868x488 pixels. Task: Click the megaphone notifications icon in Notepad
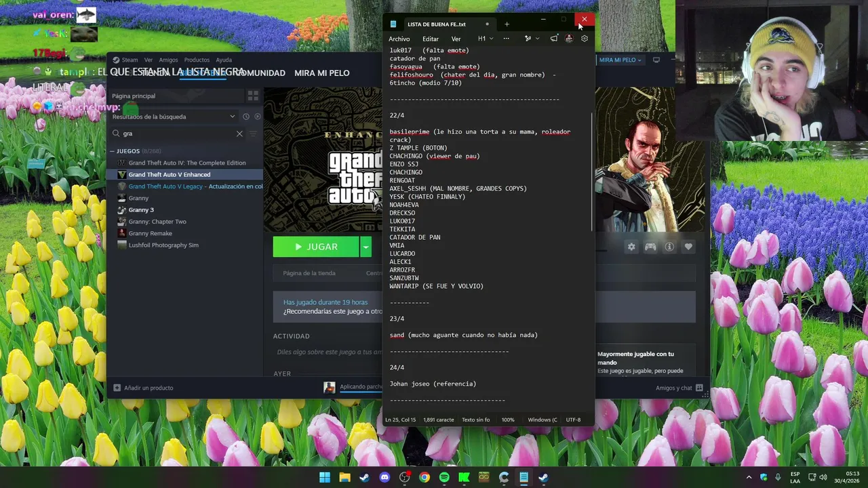click(554, 39)
